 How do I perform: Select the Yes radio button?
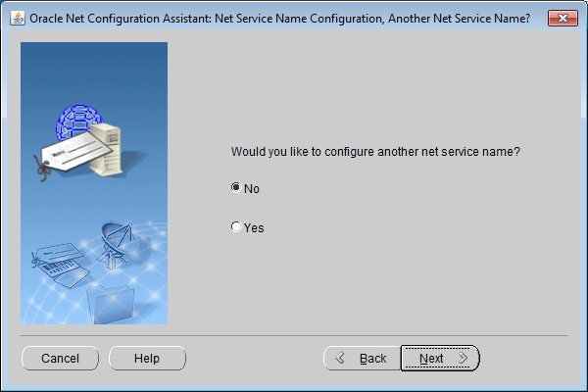pos(236,226)
